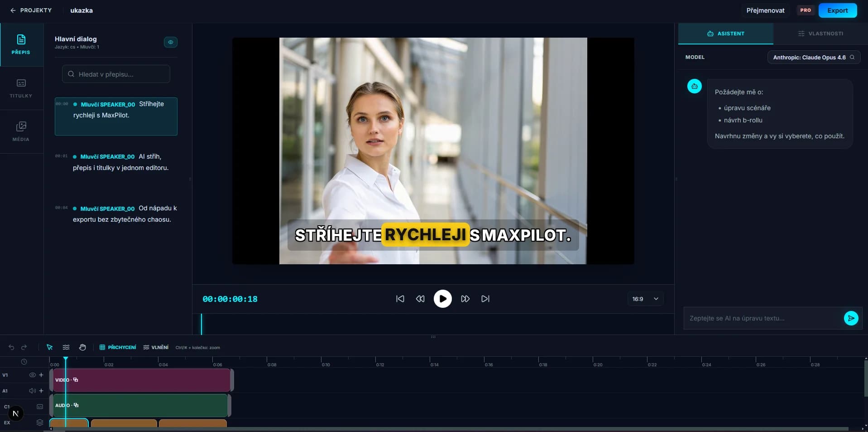Click the clock icon in the track header
This screenshot has height=432, width=868.
click(24, 362)
